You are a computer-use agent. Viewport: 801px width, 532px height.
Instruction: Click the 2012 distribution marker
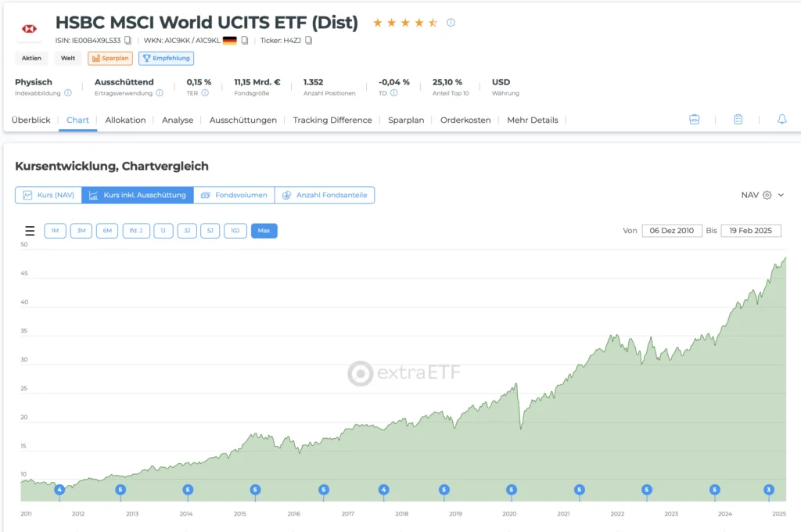(x=120, y=490)
